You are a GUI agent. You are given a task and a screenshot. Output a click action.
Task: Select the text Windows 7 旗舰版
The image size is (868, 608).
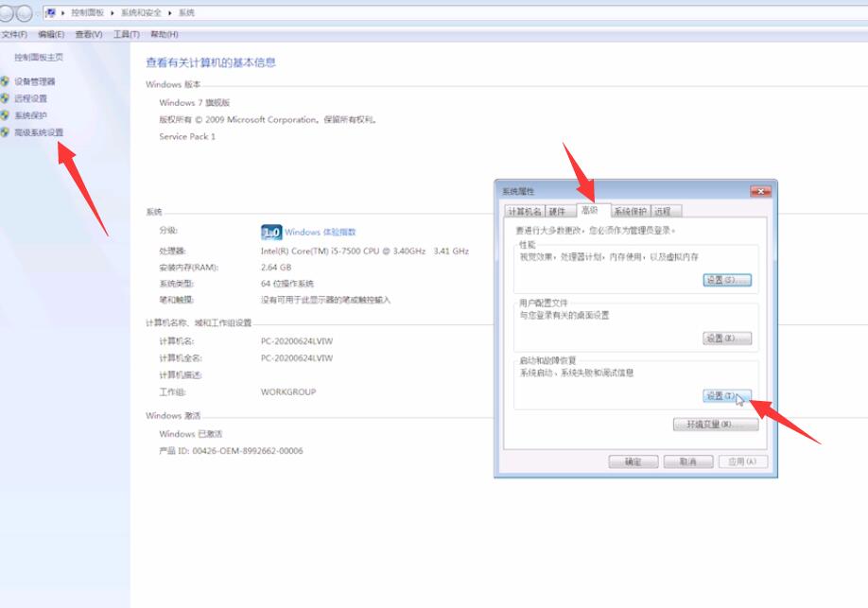194,103
